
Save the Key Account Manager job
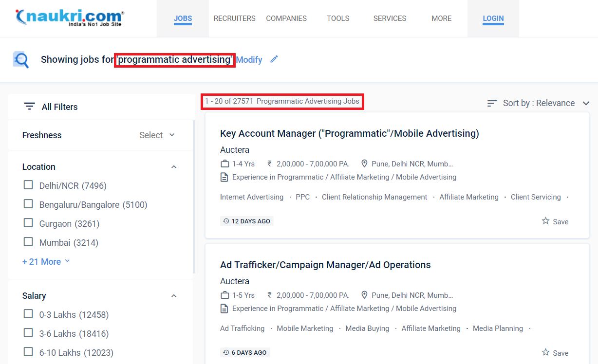555,221
